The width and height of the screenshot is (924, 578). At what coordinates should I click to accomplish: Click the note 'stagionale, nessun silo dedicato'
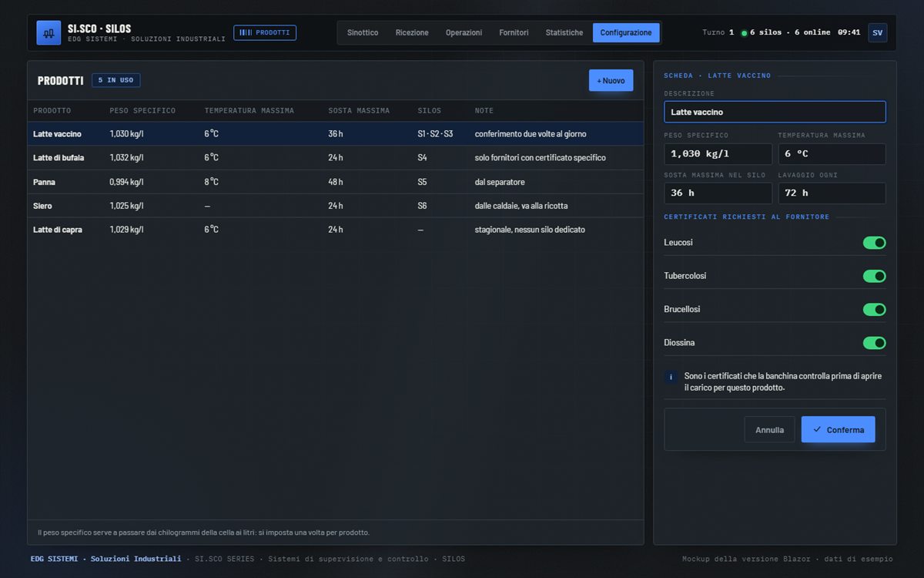click(x=530, y=230)
